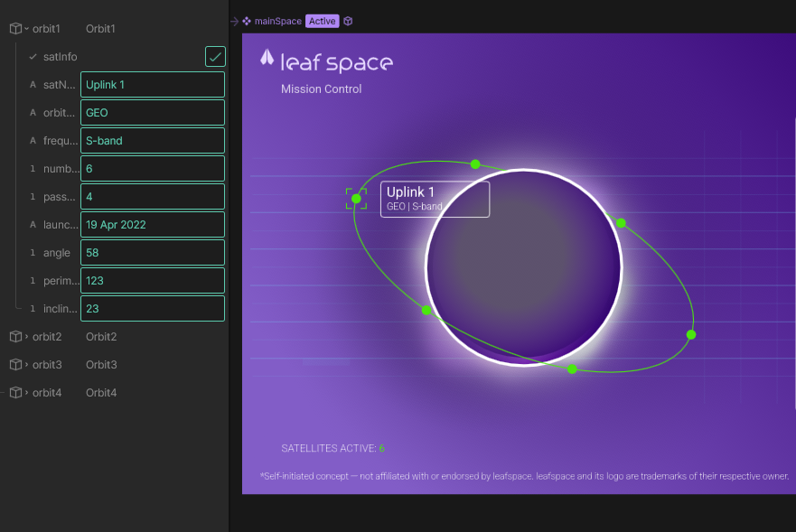Click the arrow icon before mainSpace
This screenshot has height=532, width=796.
tap(235, 21)
